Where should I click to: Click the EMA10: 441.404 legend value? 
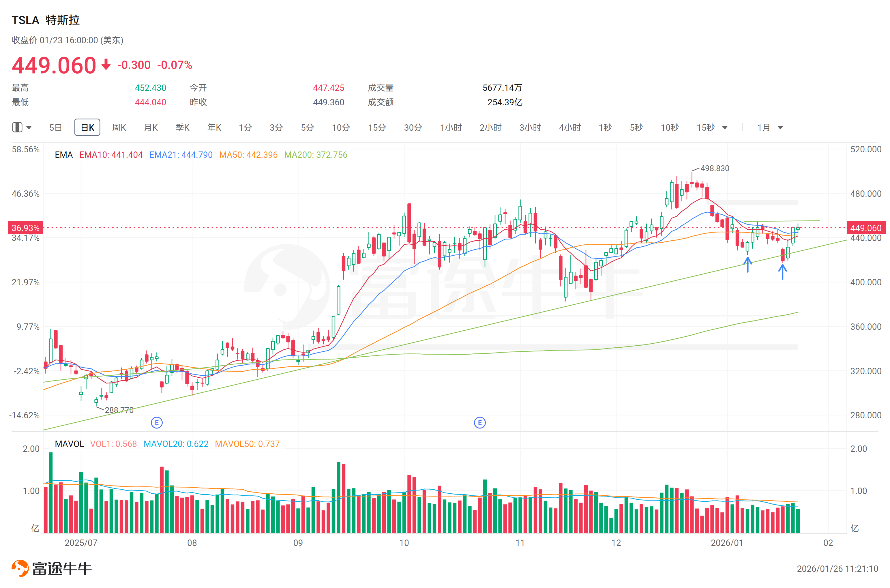[111, 155]
